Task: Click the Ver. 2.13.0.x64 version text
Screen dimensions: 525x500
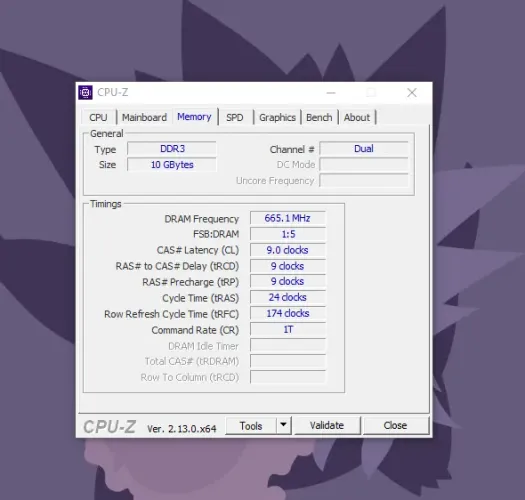Action: coord(182,429)
